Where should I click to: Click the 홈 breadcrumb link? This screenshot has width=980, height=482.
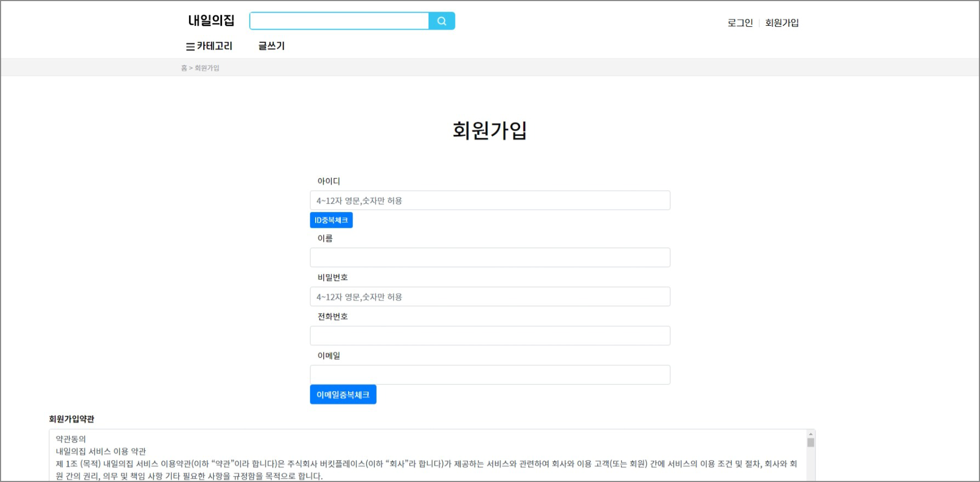click(x=184, y=68)
